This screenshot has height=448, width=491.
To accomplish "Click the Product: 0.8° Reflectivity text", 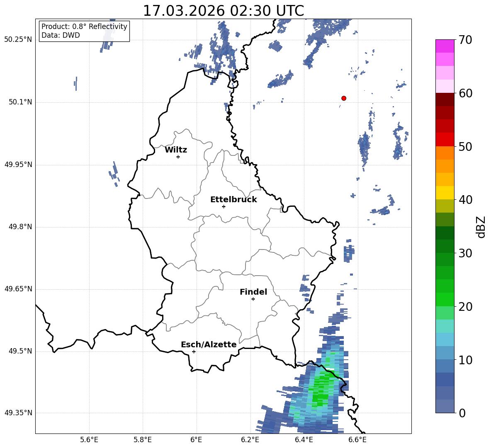I will 84,27.
